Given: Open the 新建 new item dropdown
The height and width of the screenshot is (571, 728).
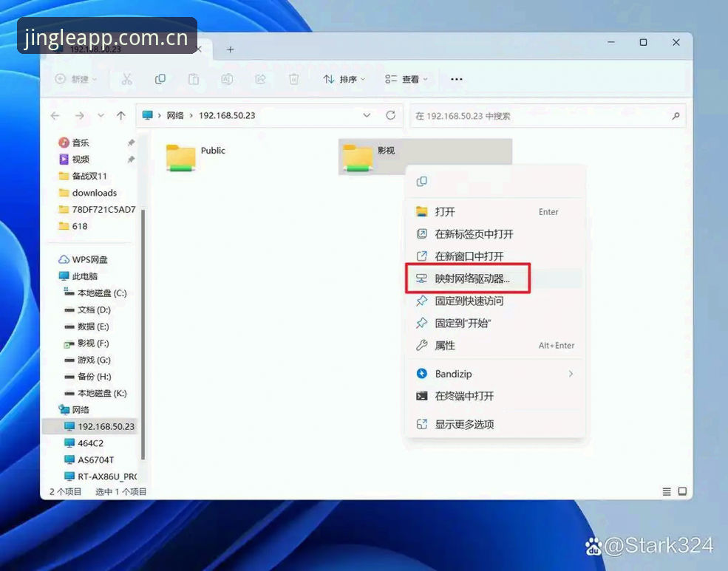Looking at the screenshot, I should click(76, 79).
